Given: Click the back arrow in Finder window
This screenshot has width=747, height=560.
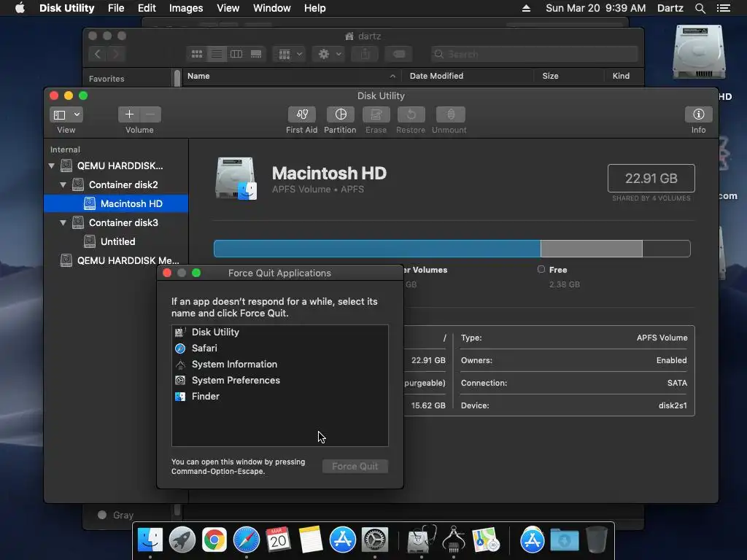Looking at the screenshot, I should 98,54.
